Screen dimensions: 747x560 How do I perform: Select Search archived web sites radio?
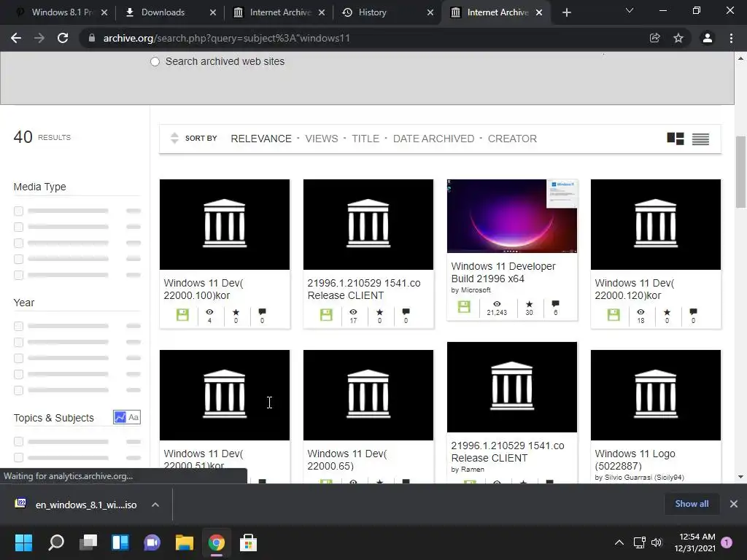click(x=155, y=62)
